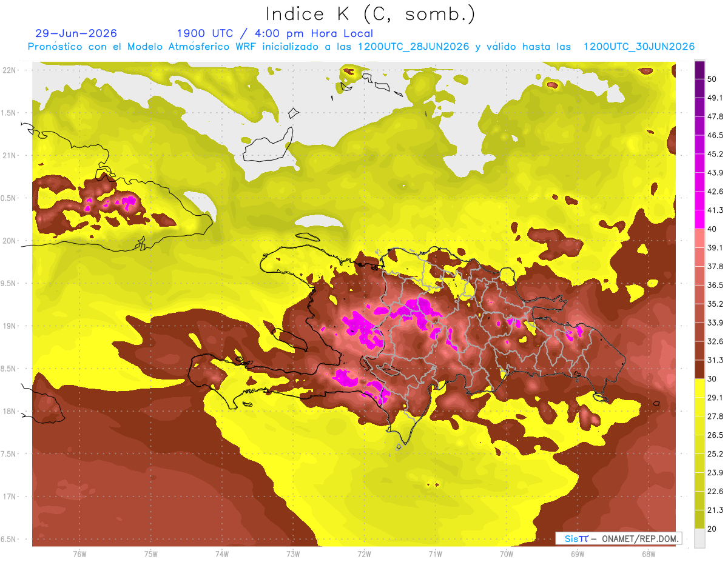Screen dimensions: 728x562
Task: Click the date label '29-Jun-2026'
Action: [76, 33]
